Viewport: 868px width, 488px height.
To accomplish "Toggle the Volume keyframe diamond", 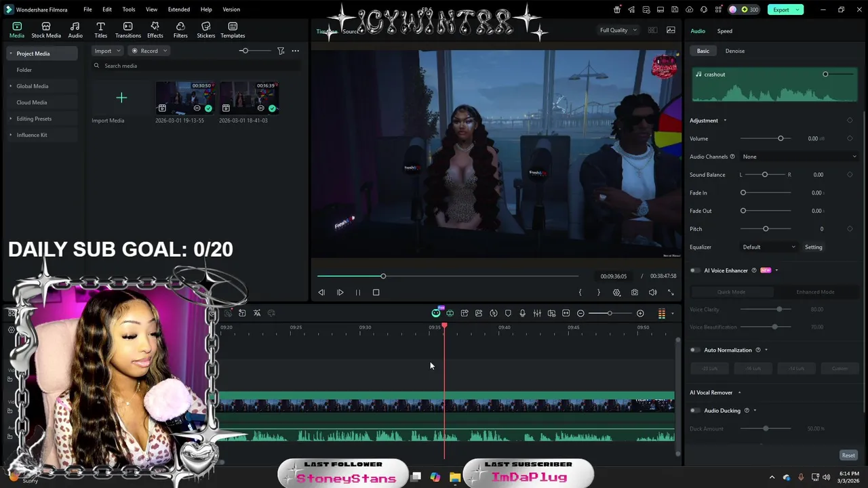I will (850, 138).
